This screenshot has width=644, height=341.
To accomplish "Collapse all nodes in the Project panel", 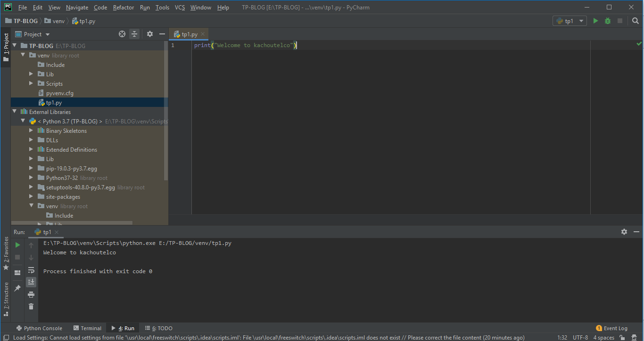I will coord(134,34).
